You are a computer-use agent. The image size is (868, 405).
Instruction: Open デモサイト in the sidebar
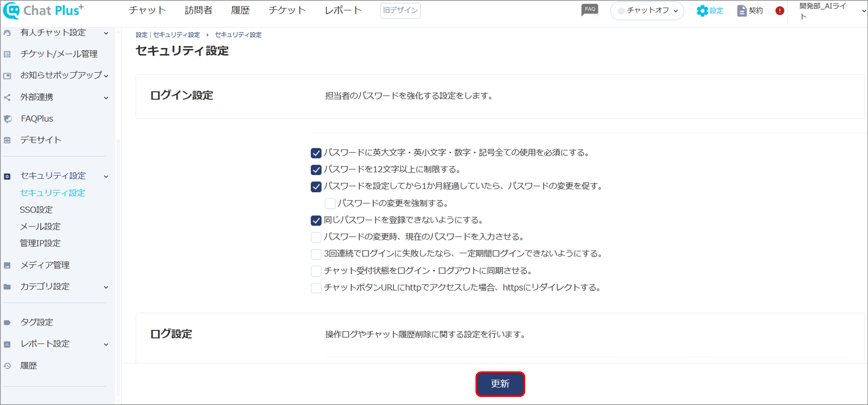click(41, 140)
